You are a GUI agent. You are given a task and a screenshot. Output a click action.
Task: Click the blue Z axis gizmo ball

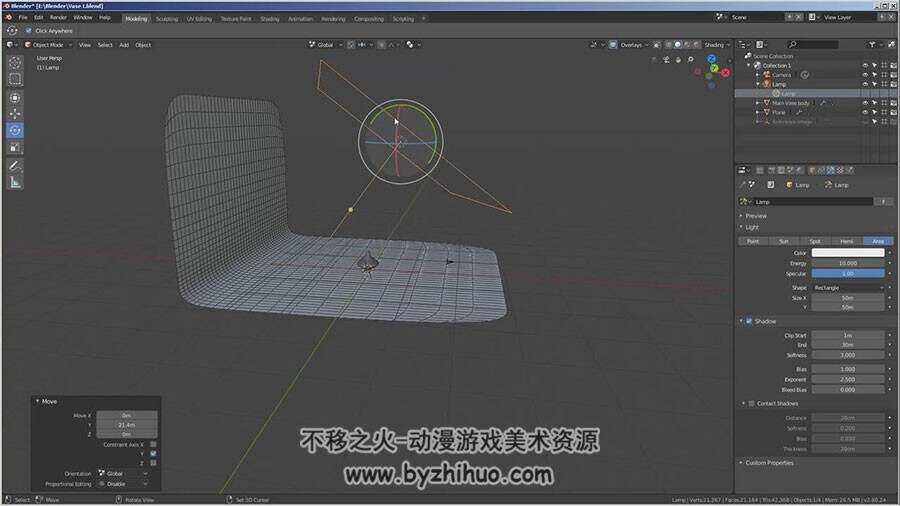pyautogui.click(x=712, y=59)
